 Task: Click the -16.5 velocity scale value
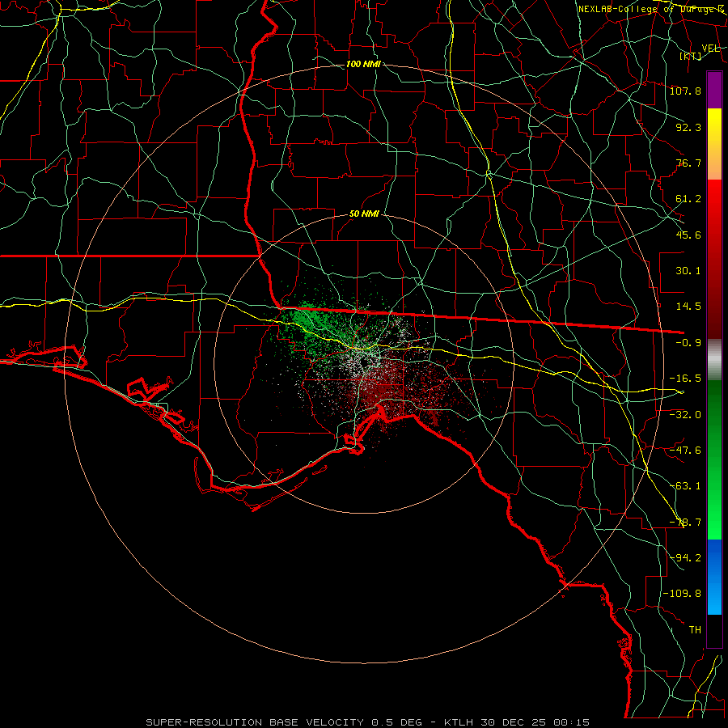point(685,379)
